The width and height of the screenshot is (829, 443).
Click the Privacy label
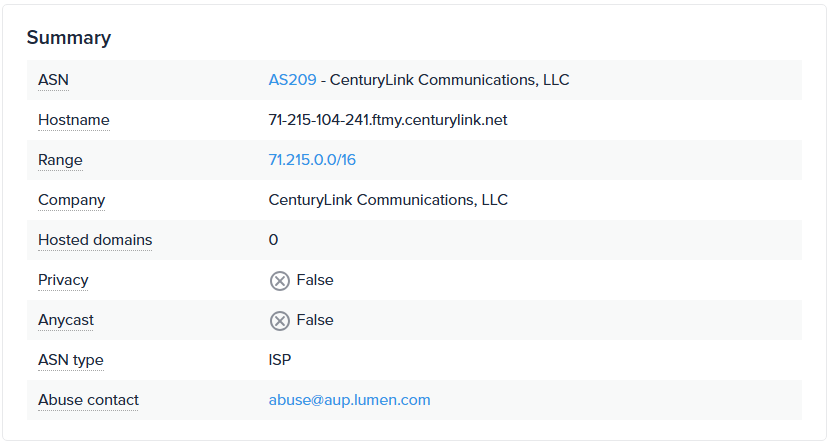[x=63, y=280]
